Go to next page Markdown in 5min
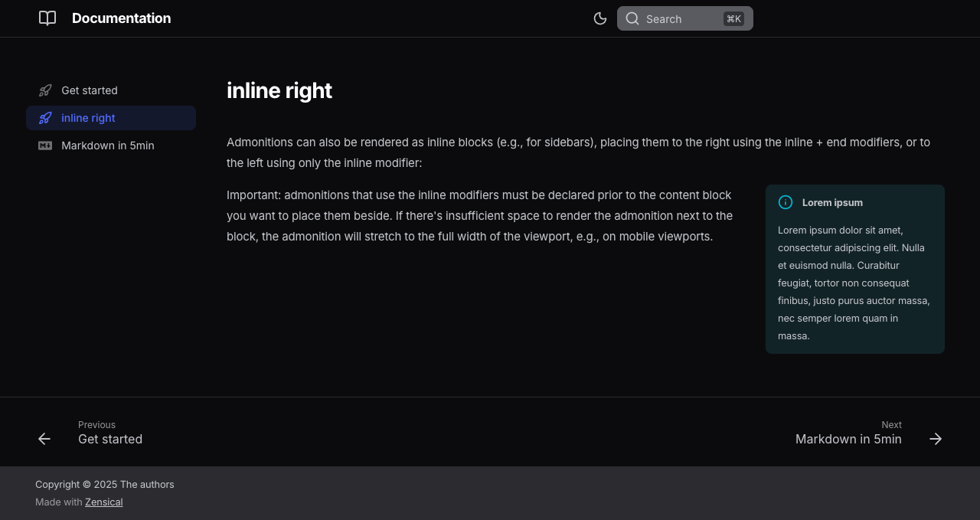Screen dimensions: 980x520 (848, 439)
